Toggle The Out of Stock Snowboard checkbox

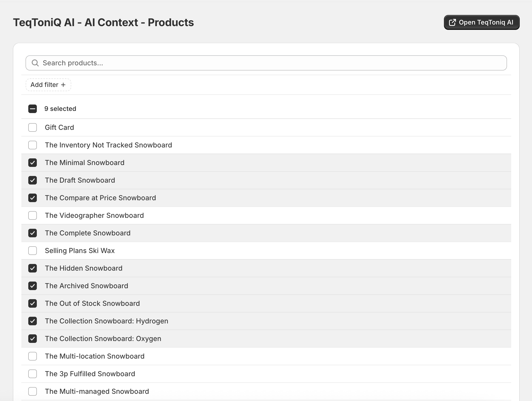click(x=33, y=303)
